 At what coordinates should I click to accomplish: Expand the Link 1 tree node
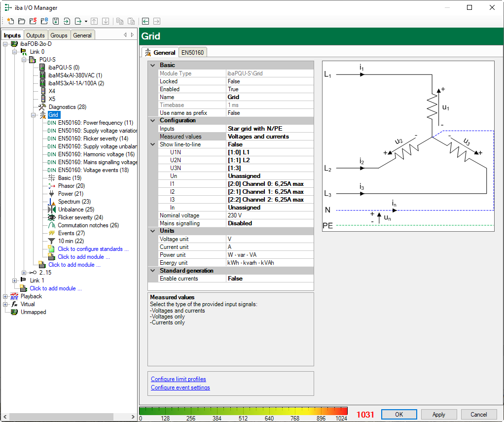click(x=14, y=281)
